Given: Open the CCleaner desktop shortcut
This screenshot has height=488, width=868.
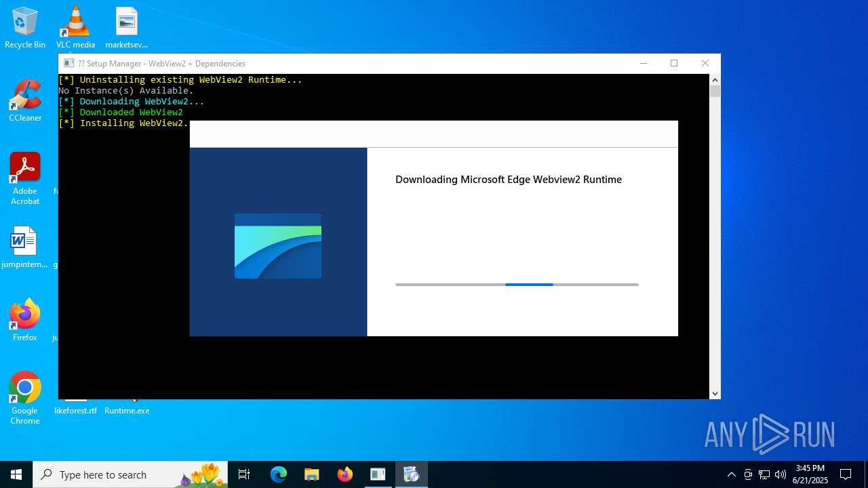Looking at the screenshot, I should 25,101.
